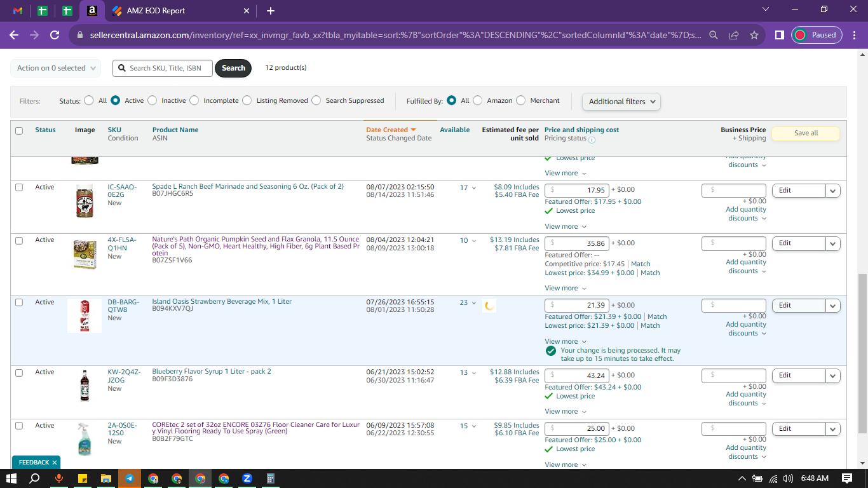Select Fulfilled By Merchant radio button
The image size is (868, 488).
point(520,100)
